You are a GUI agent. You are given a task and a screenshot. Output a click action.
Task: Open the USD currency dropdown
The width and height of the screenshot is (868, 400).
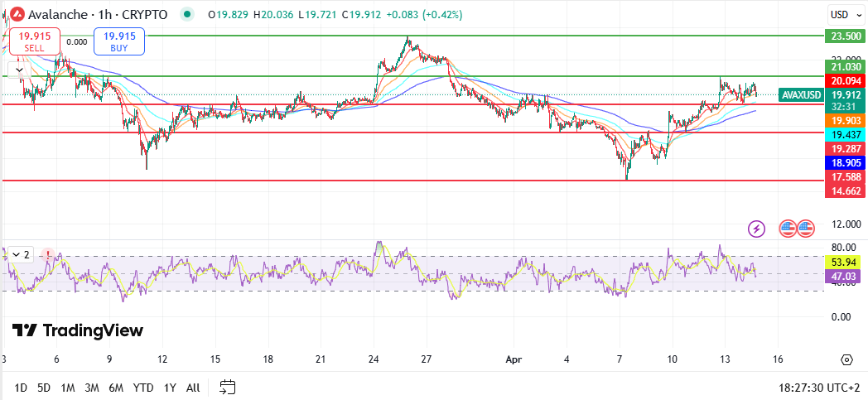(844, 15)
